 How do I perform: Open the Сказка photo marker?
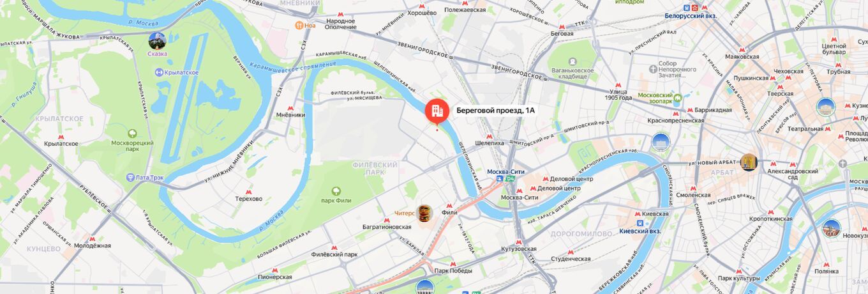tap(157, 41)
